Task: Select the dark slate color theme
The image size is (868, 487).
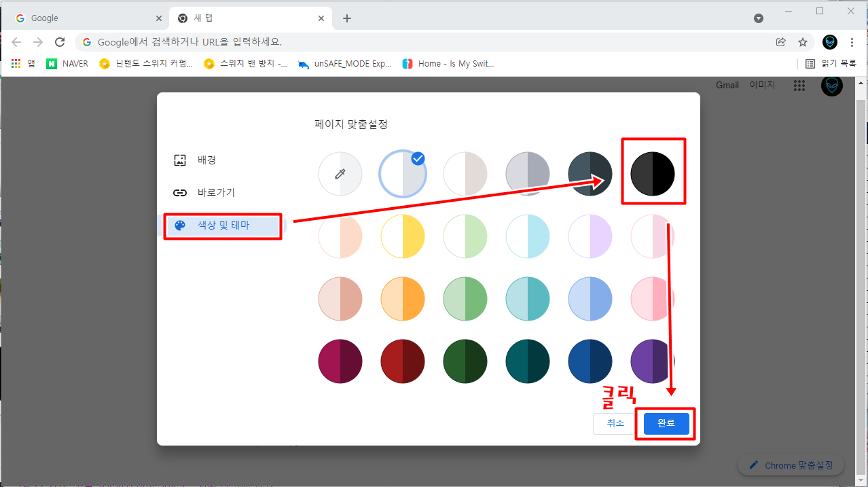Action: tap(590, 174)
